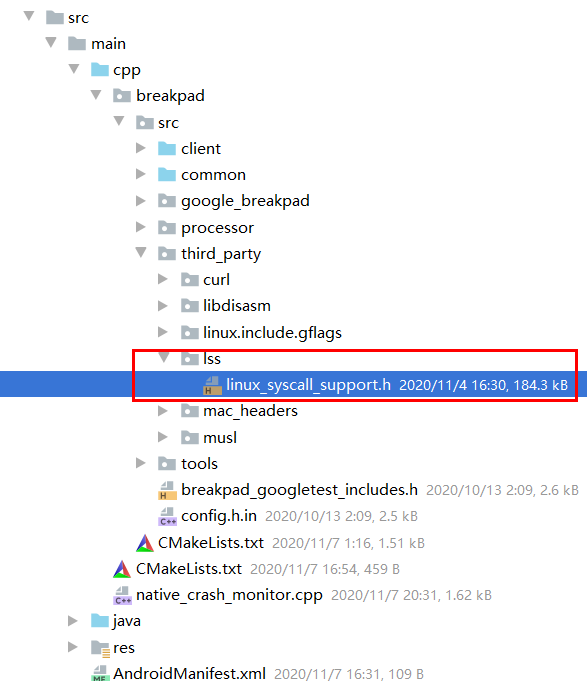Image resolution: width=587 pixels, height=681 pixels.
Task: Click the header icon of breakpad_googletest_includes.h
Action: pyautogui.click(x=167, y=490)
